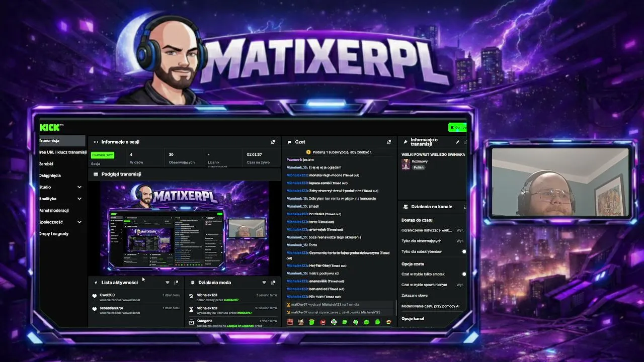
Task: Open Osiągnięcia in the sidebar
Action: (x=50, y=175)
